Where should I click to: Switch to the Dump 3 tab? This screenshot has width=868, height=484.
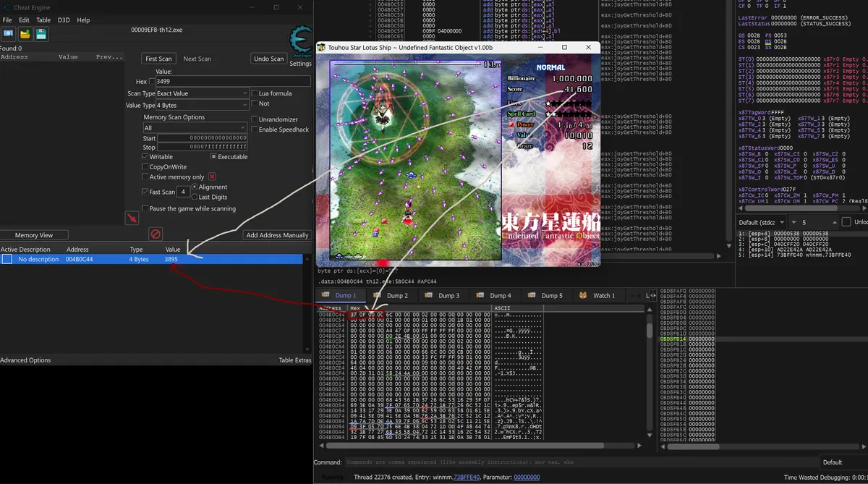point(443,295)
